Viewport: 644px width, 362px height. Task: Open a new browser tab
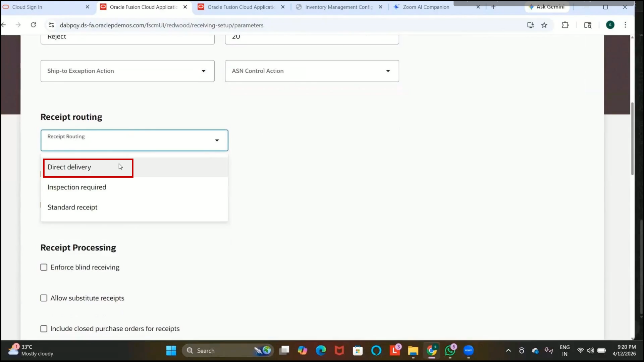[x=493, y=7]
